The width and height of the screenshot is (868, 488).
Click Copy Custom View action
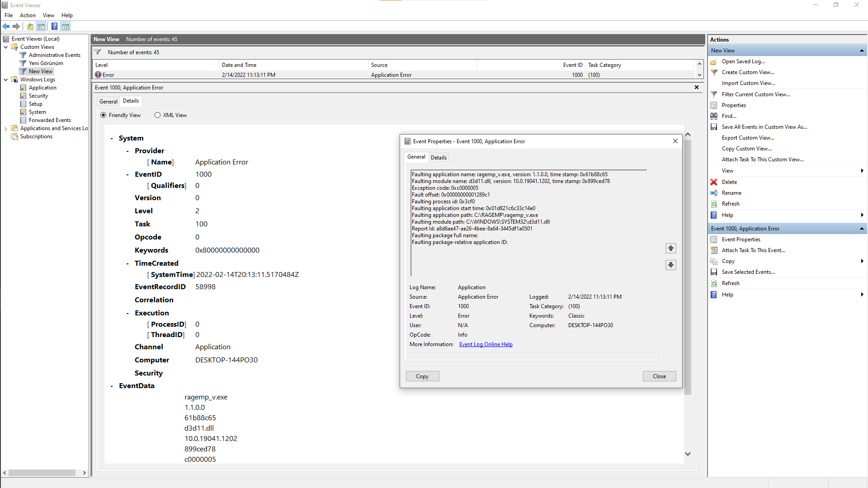click(747, 149)
